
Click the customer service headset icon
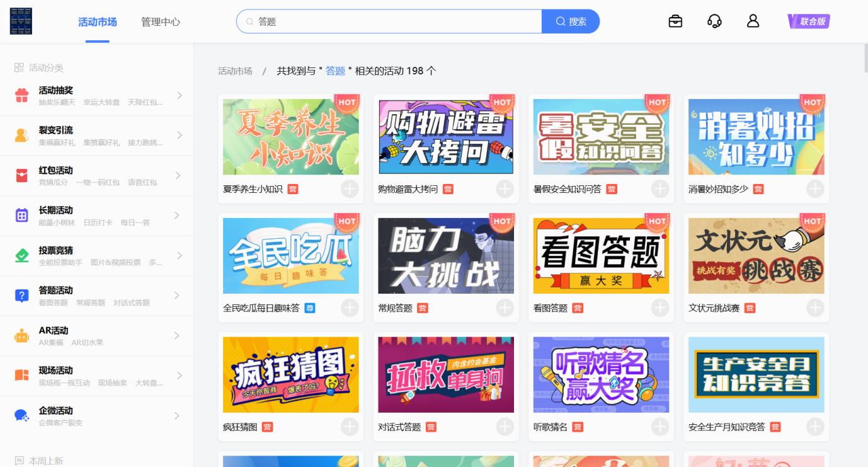714,21
